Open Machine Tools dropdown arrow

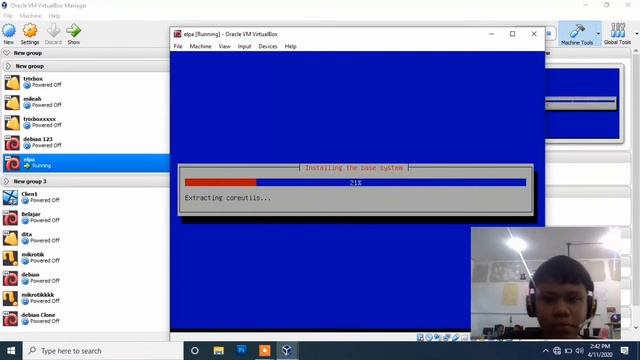click(598, 33)
